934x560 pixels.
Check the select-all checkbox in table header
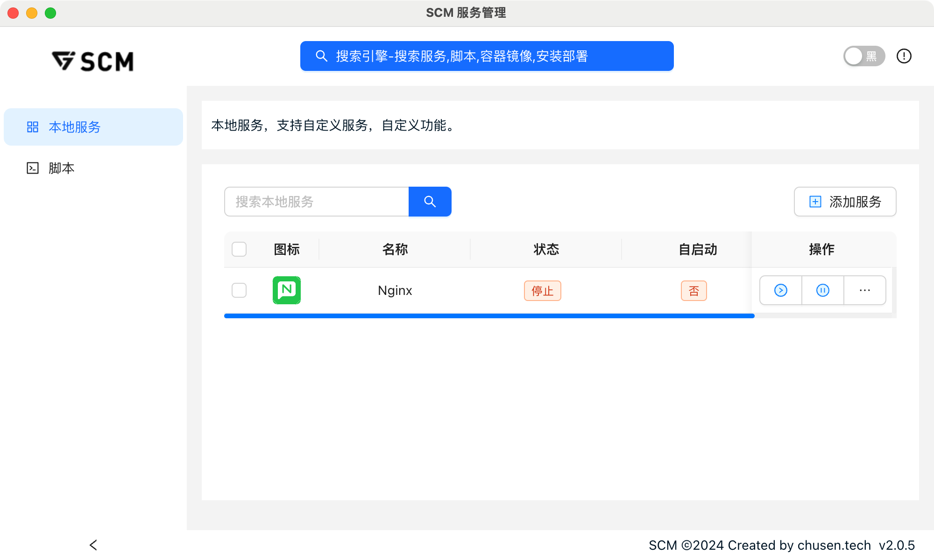[x=239, y=249]
